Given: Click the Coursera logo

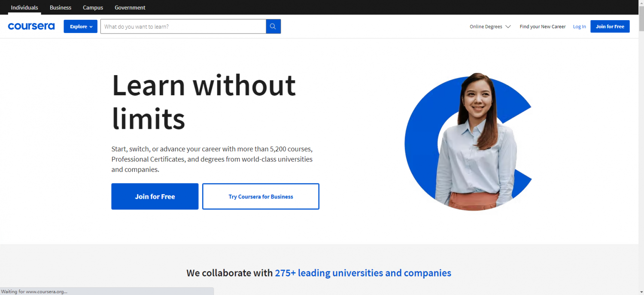Looking at the screenshot, I should pyautogui.click(x=31, y=27).
